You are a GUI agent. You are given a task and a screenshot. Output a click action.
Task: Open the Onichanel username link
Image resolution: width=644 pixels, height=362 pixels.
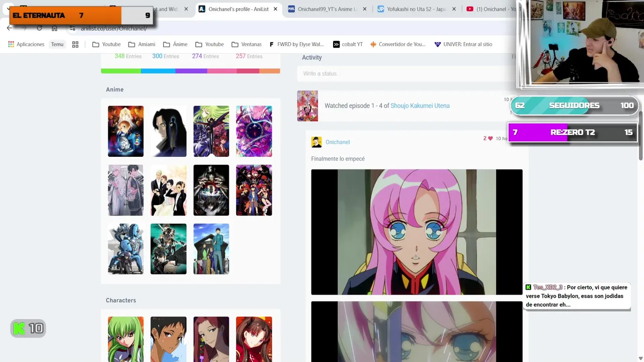click(x=338, y=142)
